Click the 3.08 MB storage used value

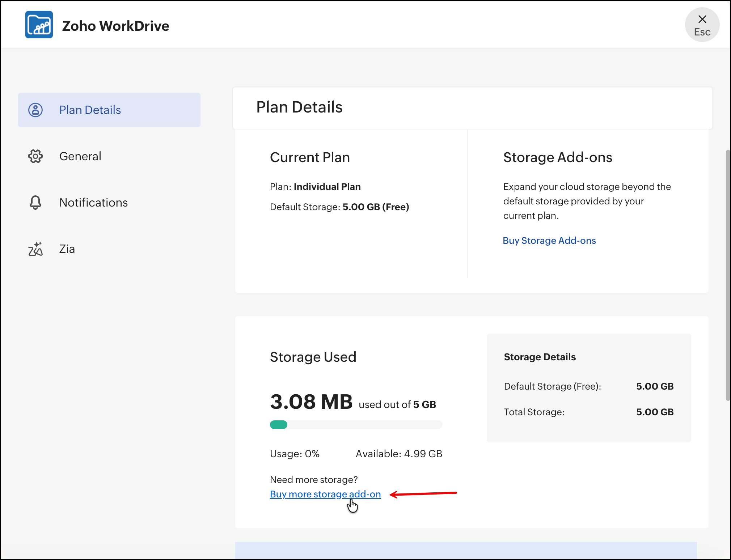click(x=311, y=402)
